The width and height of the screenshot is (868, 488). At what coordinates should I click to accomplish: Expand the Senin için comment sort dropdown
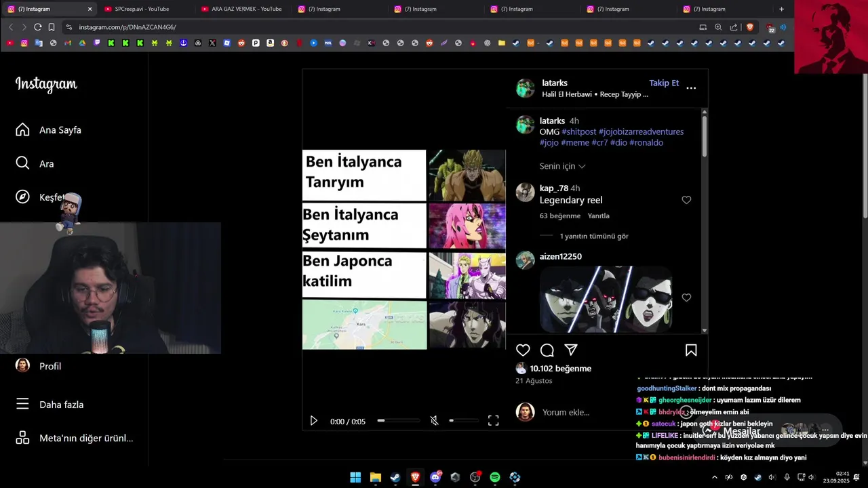click(562, 166)
